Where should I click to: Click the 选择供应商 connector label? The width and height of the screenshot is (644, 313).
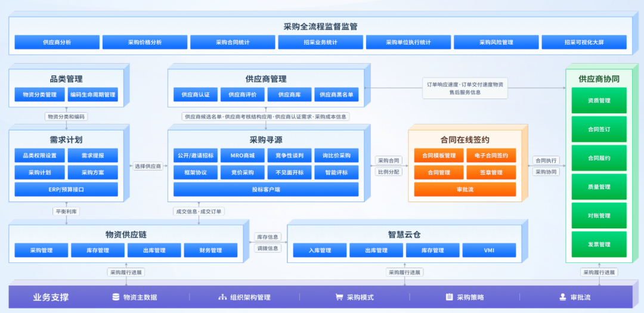click(147, 166)
